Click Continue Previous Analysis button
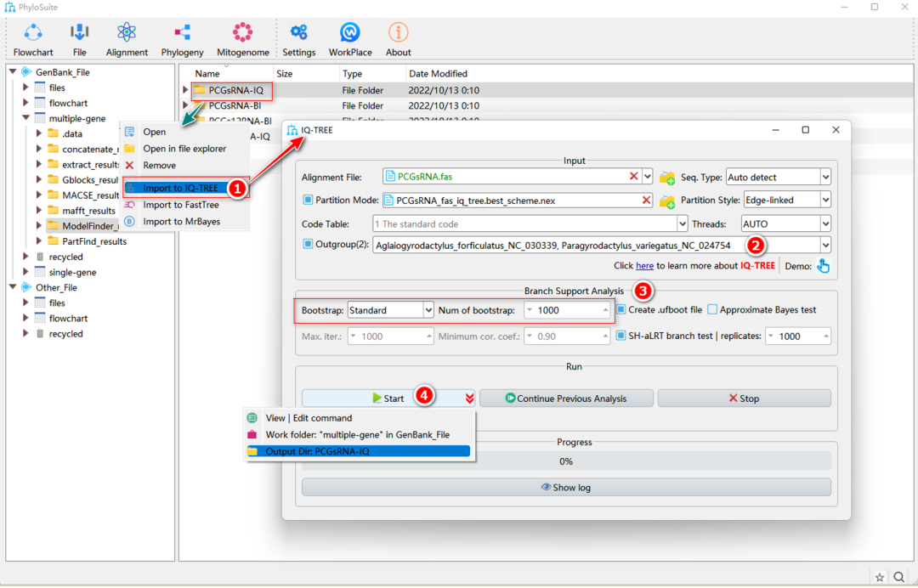The image size is (918, 588). click(566, 399)
